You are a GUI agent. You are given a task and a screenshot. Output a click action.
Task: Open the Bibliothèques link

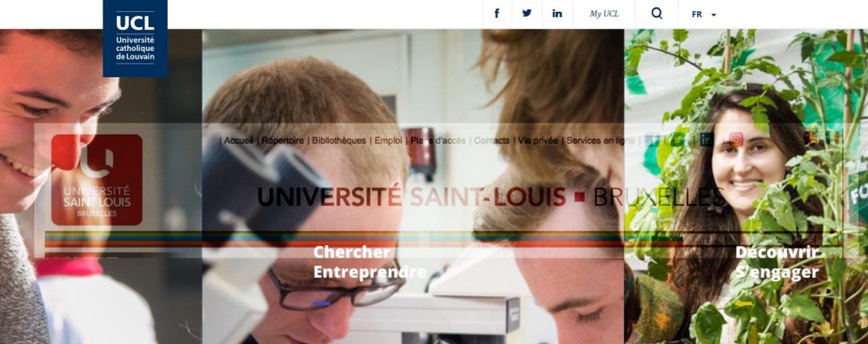coord(339,141)
